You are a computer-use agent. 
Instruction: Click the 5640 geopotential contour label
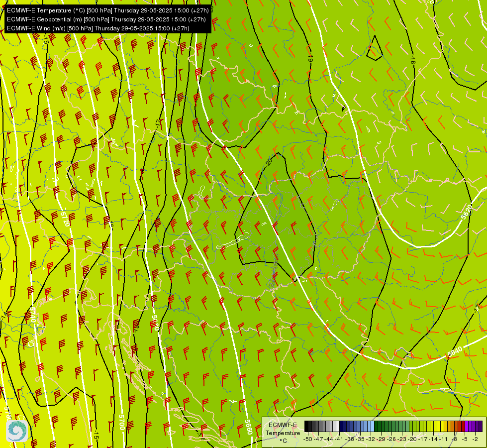pyautogui.click(x=455, y=351)
